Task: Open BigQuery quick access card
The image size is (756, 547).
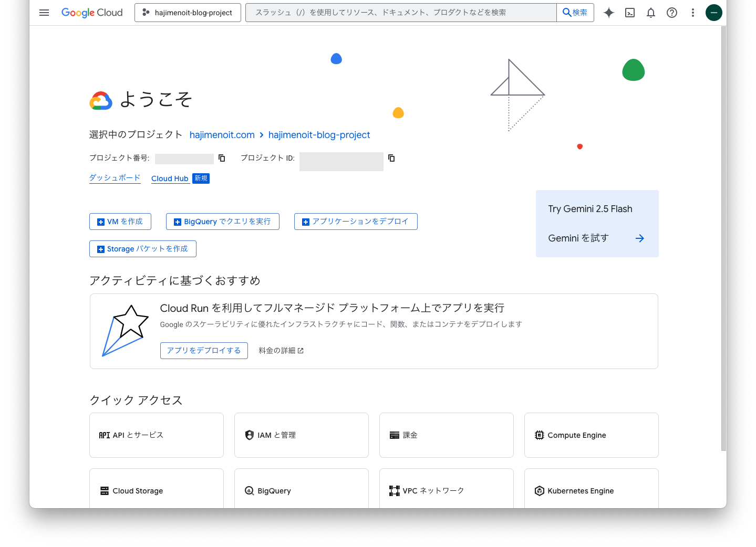Action: [302, 488]
